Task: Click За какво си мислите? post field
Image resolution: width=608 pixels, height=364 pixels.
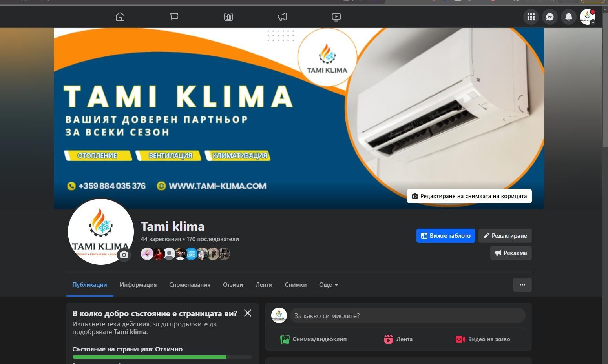Action: click(x=408, y=316)
